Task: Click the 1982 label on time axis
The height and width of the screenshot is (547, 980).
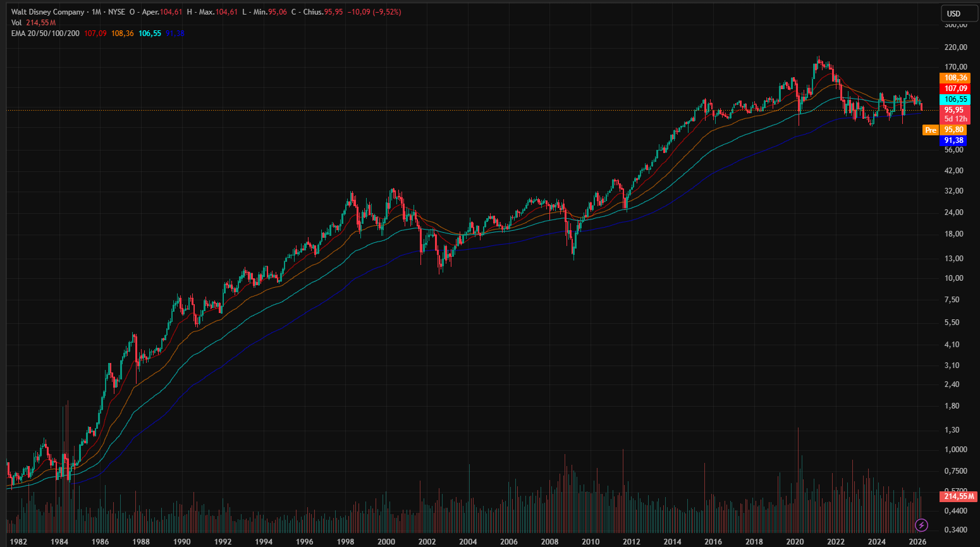Action: tap(18, 542)
